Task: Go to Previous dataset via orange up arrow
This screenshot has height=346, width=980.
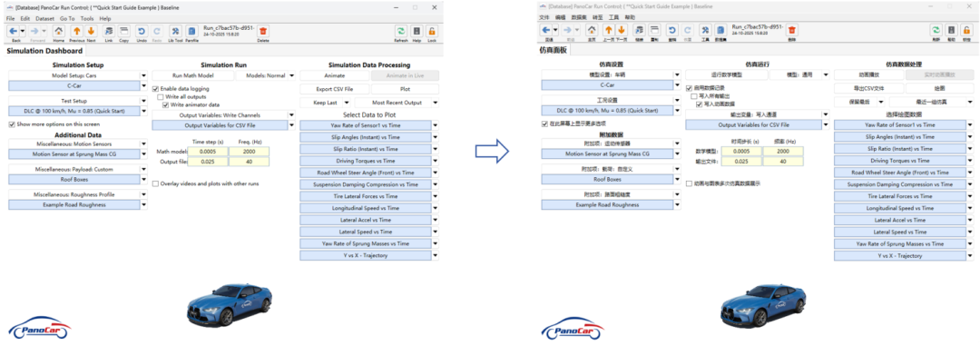Action: (77, 31)
